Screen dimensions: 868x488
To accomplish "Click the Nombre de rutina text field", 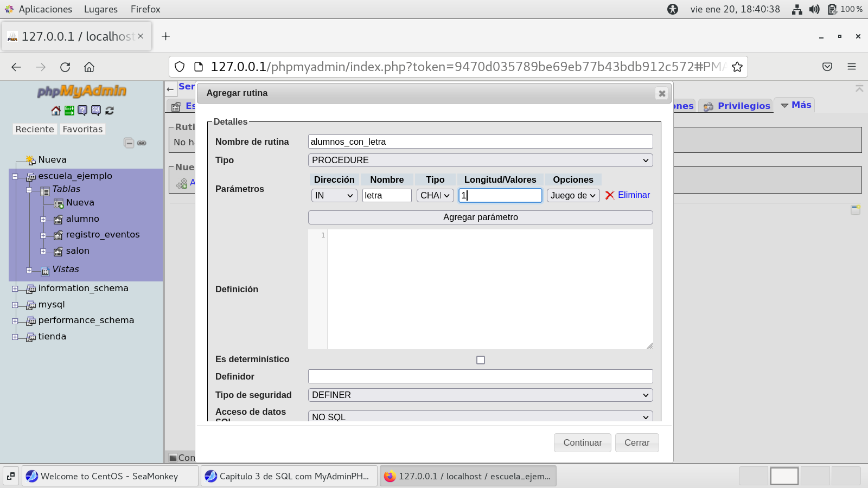I will (x=480, y=142).
